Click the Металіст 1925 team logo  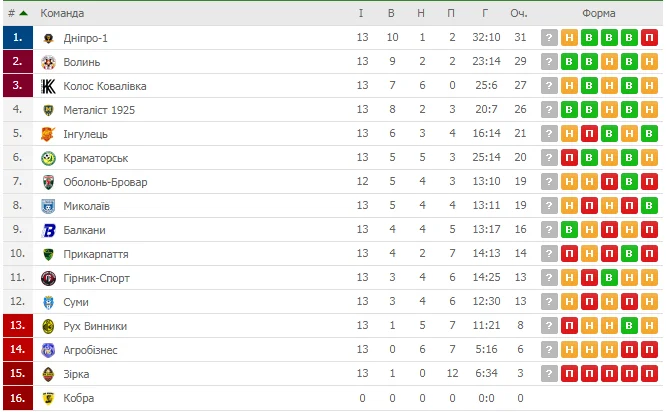[48, 110]
